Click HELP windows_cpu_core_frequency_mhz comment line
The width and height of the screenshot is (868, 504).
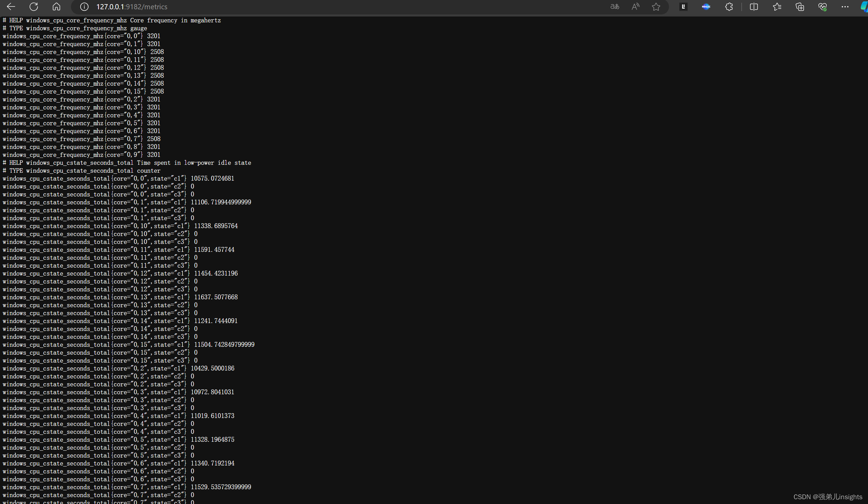pos(112,20)
